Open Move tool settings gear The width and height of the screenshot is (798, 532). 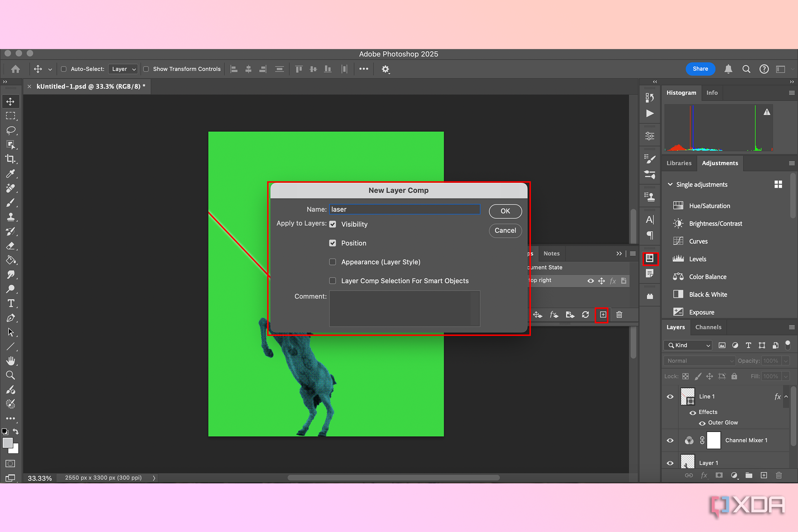click(386, 69)
